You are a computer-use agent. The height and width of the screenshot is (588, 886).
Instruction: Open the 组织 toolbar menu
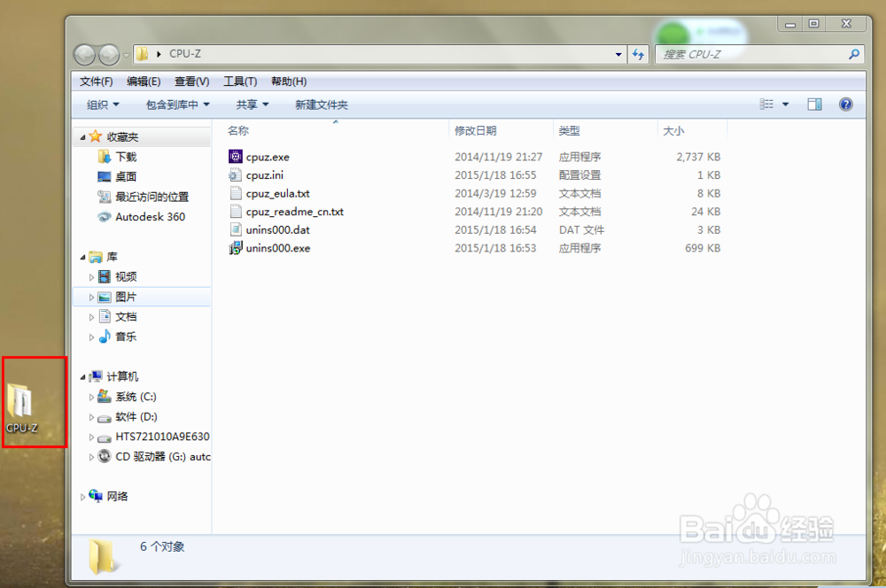(x=103, y=104)
